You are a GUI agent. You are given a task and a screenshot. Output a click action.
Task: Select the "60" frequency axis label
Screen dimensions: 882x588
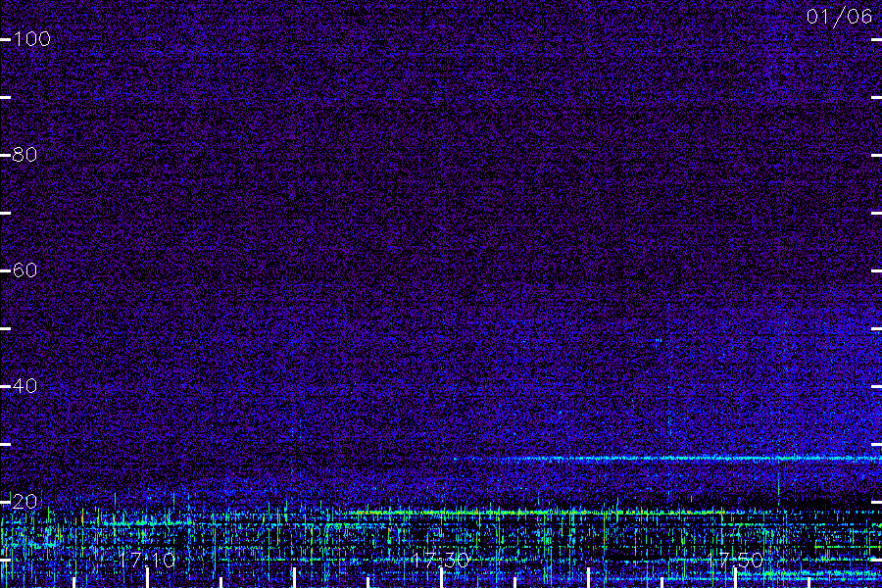24,270
